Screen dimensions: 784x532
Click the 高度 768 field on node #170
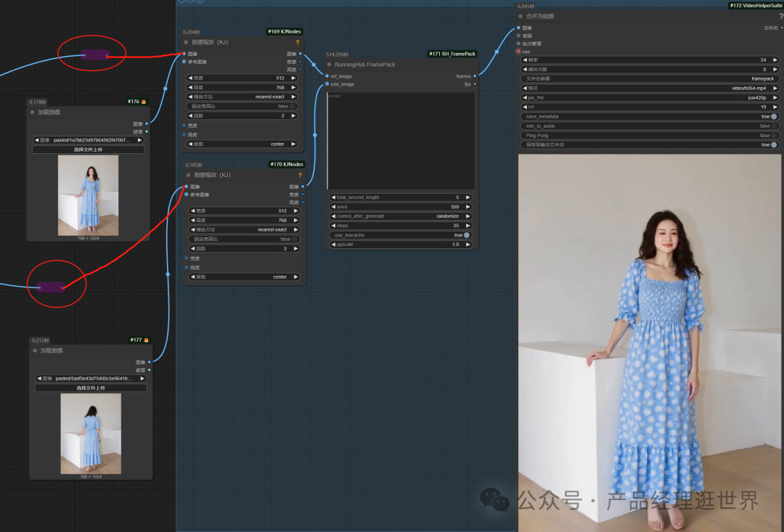tap(244, 220)
